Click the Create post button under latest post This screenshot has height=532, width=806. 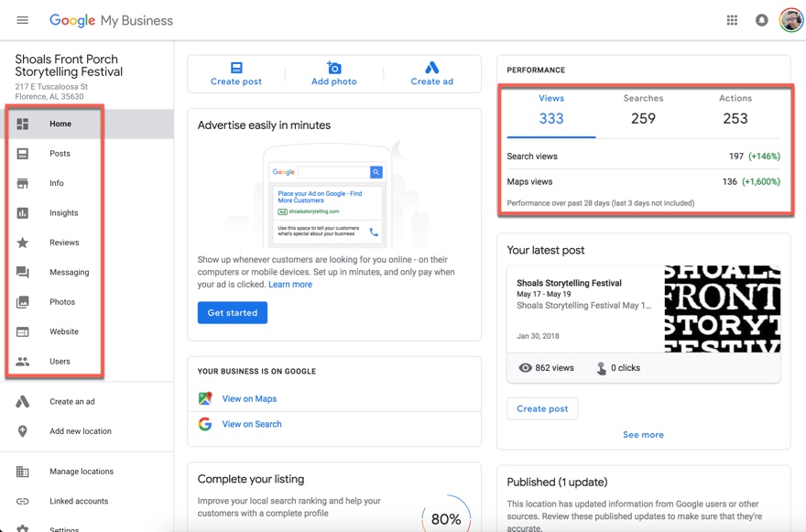coord(542,408)
